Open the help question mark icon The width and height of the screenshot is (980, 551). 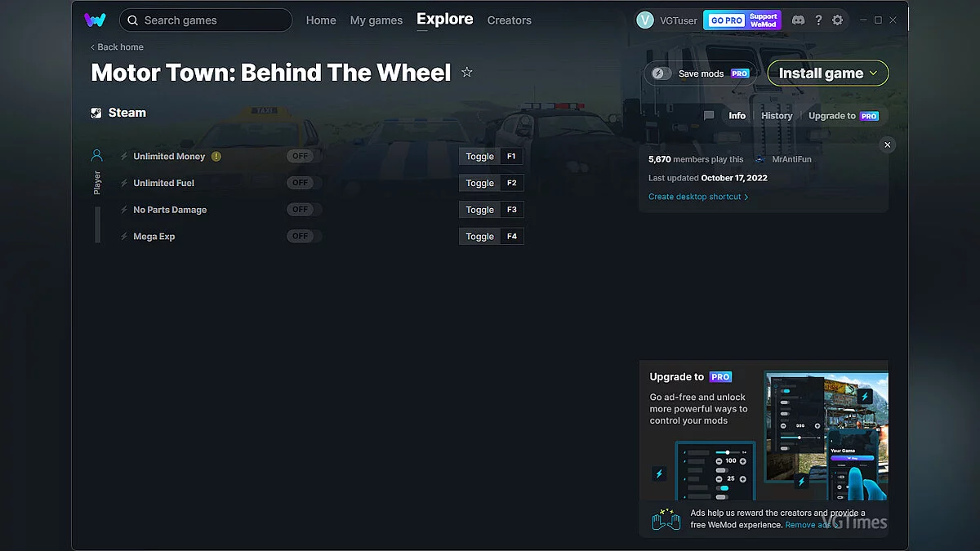818,20
